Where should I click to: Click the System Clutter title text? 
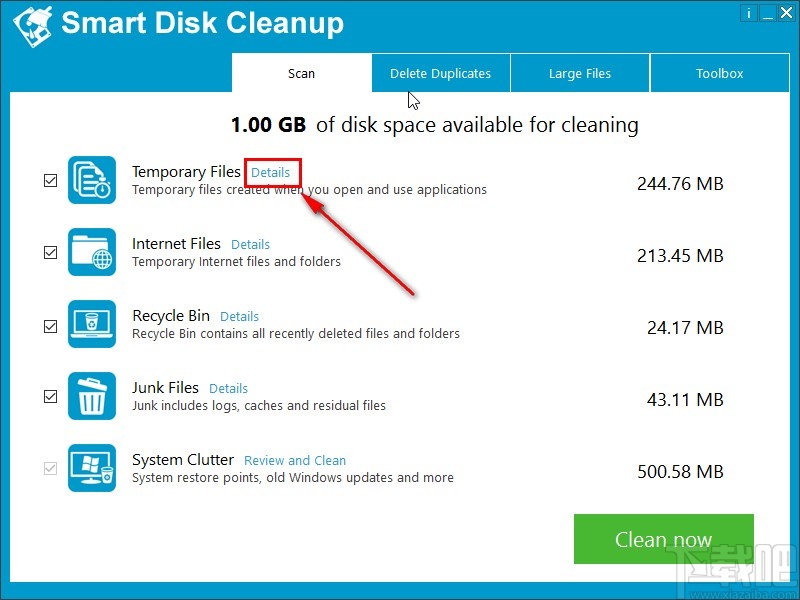(183, 460)
